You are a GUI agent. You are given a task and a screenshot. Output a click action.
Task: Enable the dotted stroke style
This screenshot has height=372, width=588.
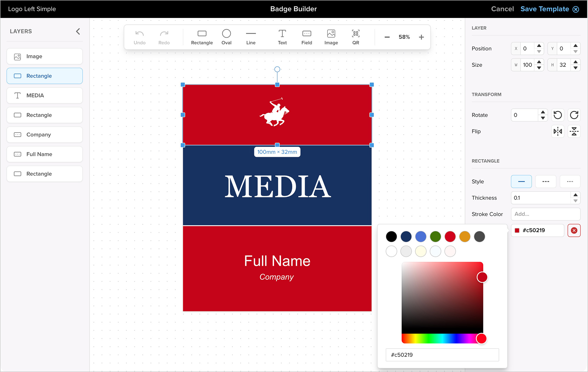point(570,181)
